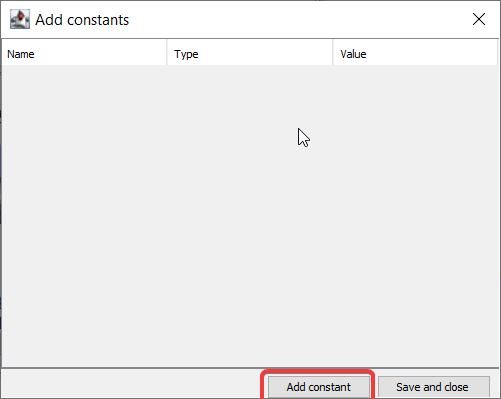Viewport: 501px width, 399px height.
Task: Close the Add constants dialog
Action: point(479,19)
